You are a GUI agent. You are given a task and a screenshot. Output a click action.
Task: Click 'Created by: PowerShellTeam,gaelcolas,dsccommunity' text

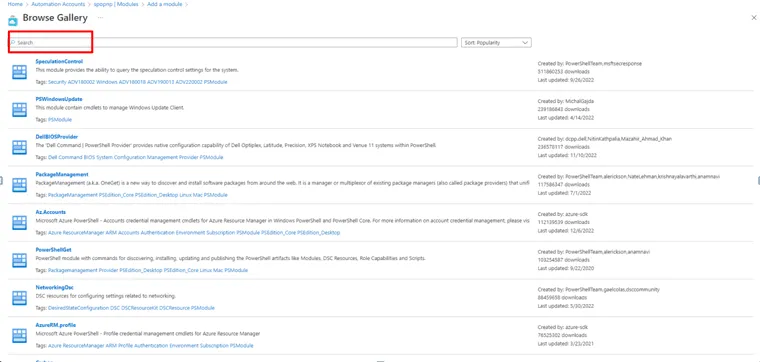599,289
